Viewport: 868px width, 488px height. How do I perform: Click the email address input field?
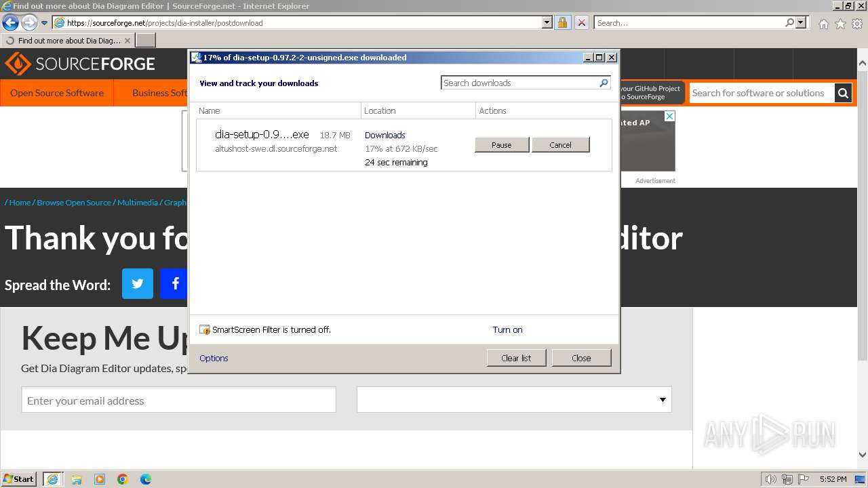tap(179, 400)
